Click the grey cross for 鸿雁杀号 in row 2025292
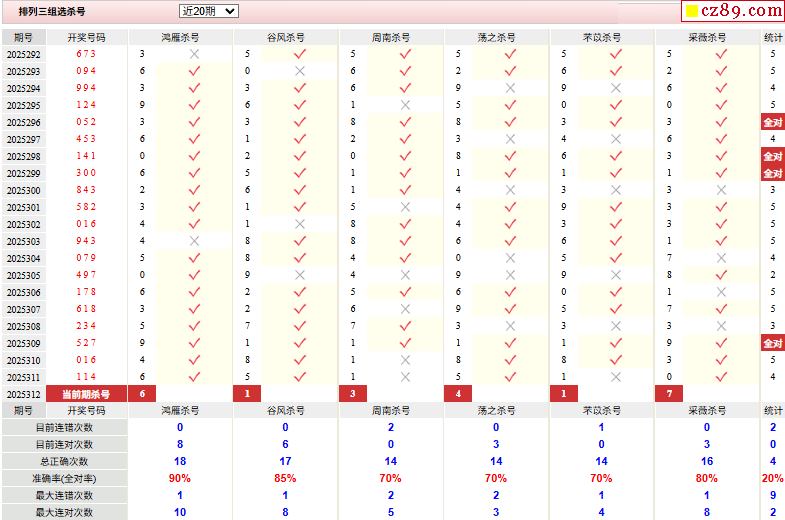The height and width of the screenshot is (520, 785). pos(194,54)
